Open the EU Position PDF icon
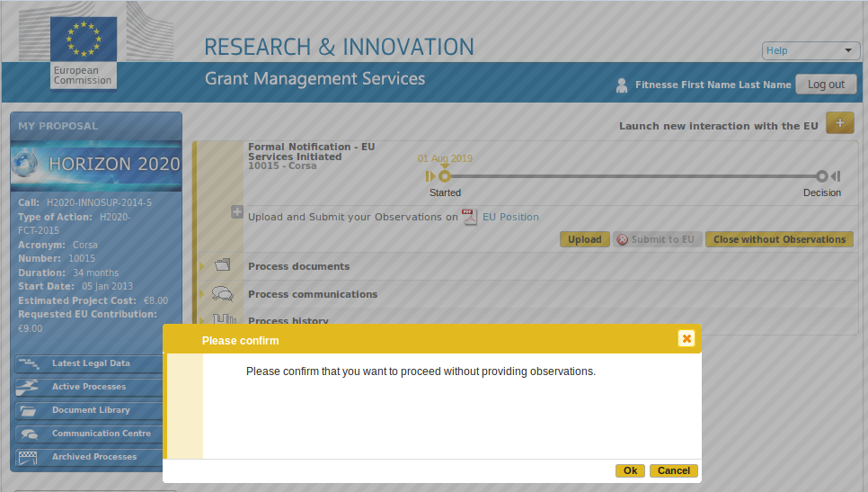868x492 pixels. [469, 217]
